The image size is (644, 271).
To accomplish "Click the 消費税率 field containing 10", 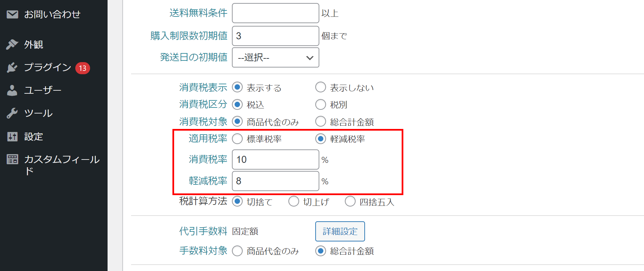I will click(276, 160).
